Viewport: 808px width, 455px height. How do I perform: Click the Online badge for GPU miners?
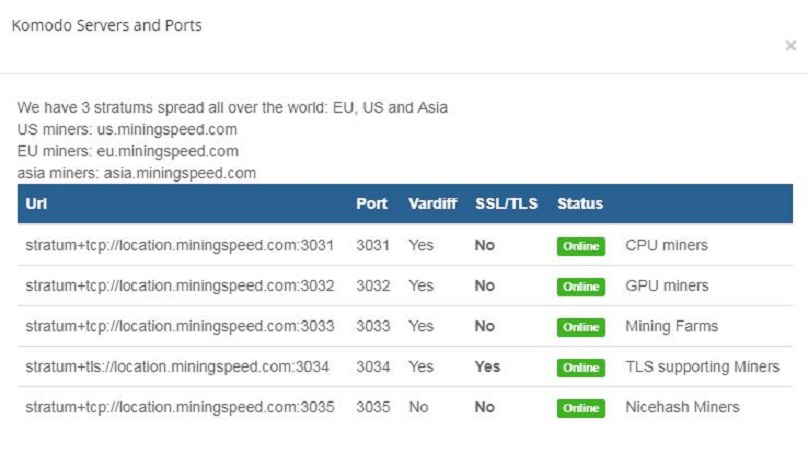pos(581,287)
